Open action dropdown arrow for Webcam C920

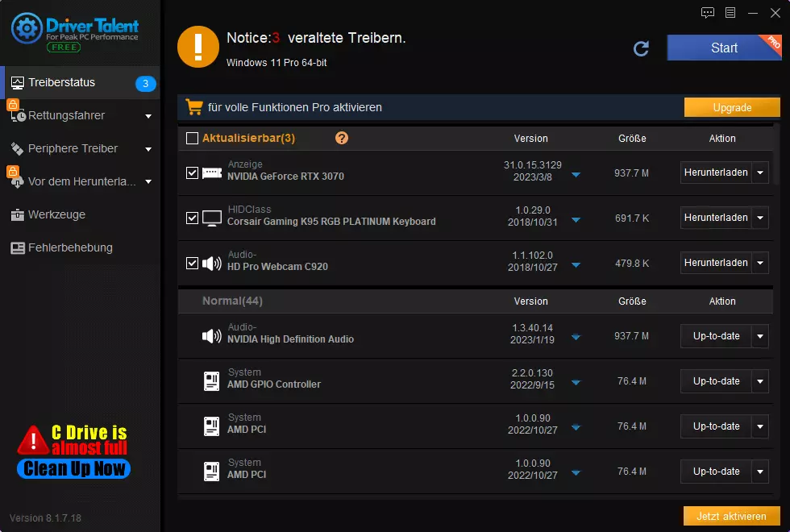tap(760, 263)
